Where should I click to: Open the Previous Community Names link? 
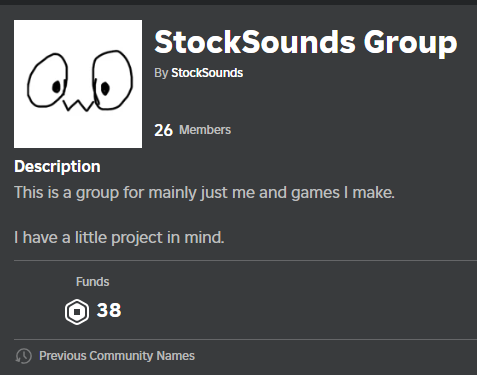(x=117, y=356)
